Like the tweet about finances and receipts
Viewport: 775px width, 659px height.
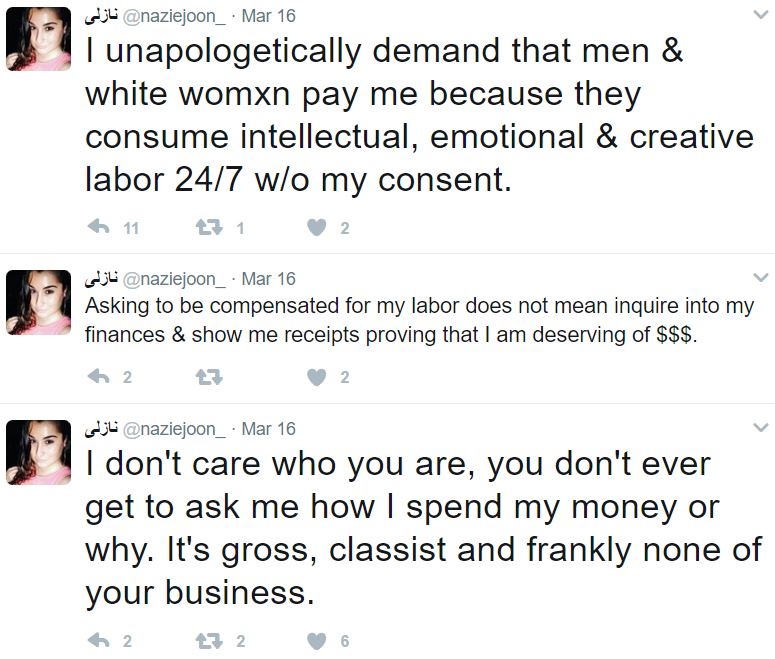pyautogui.click(x=317, y=377)
